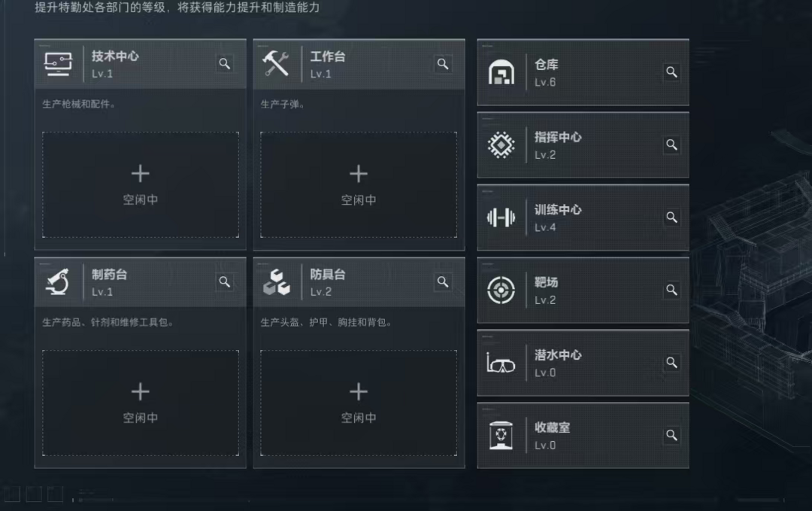Open the 收藏室 display case icon
This screenshot has height=511, width=812.
tap(501, 435)
